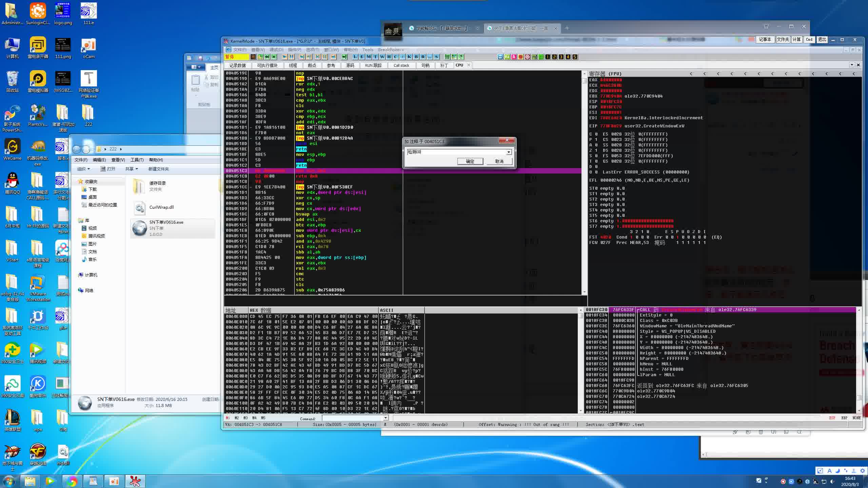Open the Breakpoints window via B icon
This screenshot has width=868, height=488.
[x=416, y=57]
